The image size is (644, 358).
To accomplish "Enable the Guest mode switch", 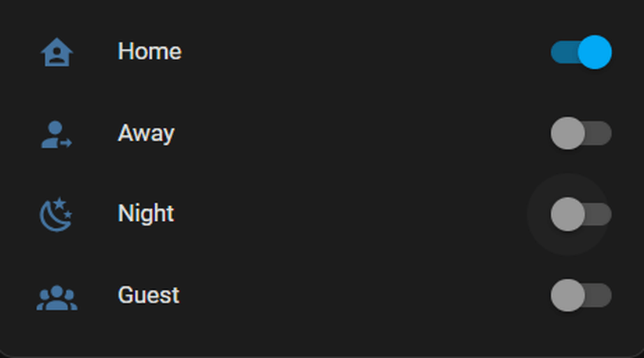I will [x=581, y=295].
